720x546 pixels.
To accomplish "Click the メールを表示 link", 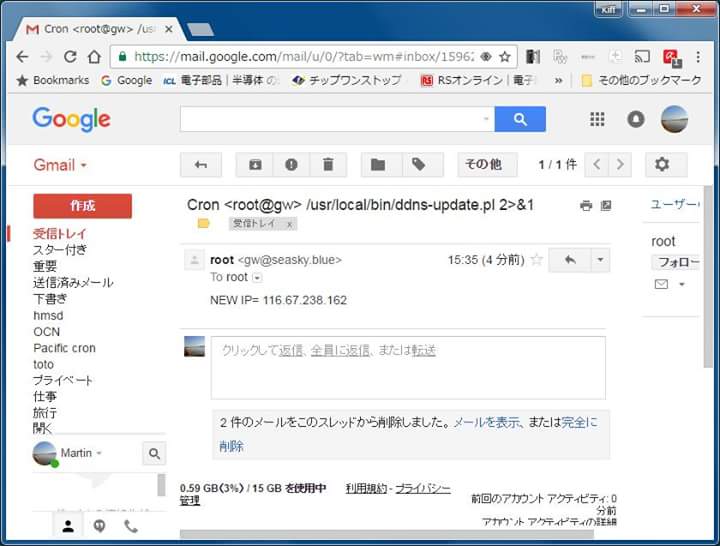I will (487, 422).
